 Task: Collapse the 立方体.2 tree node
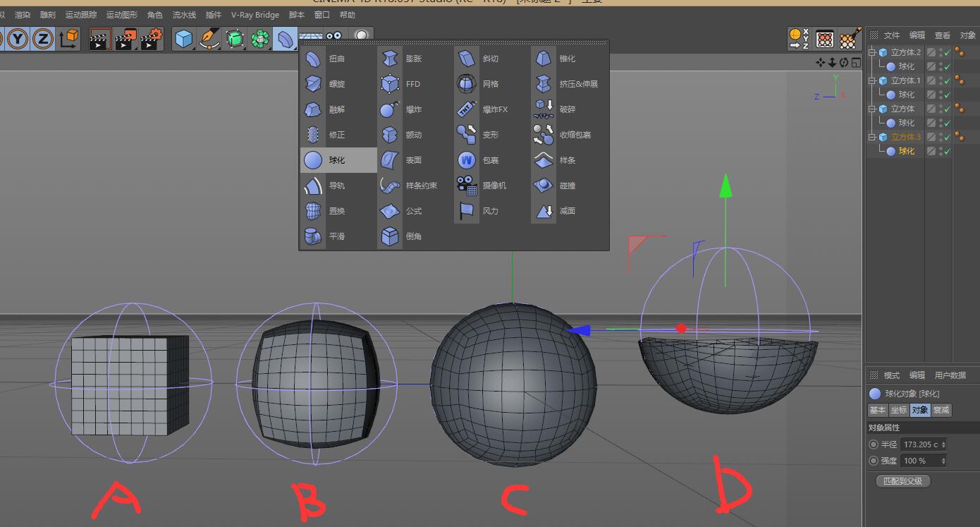[x=872, y=52]
